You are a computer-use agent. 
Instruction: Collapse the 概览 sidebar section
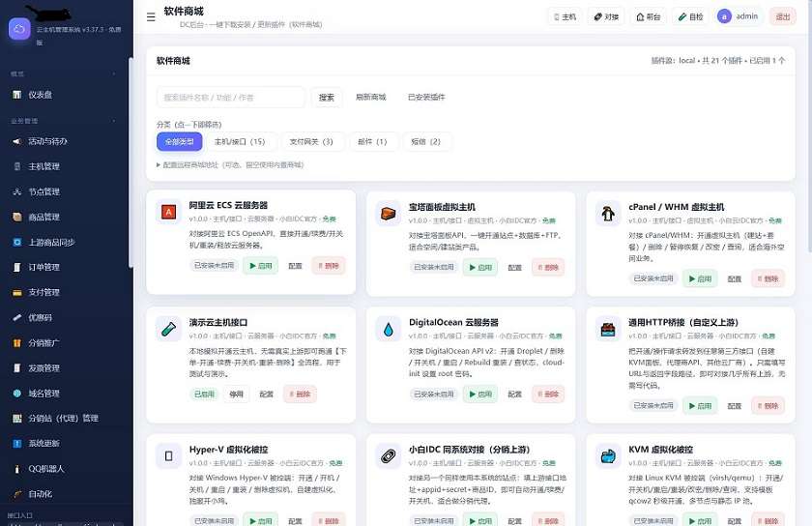[114, 74]
